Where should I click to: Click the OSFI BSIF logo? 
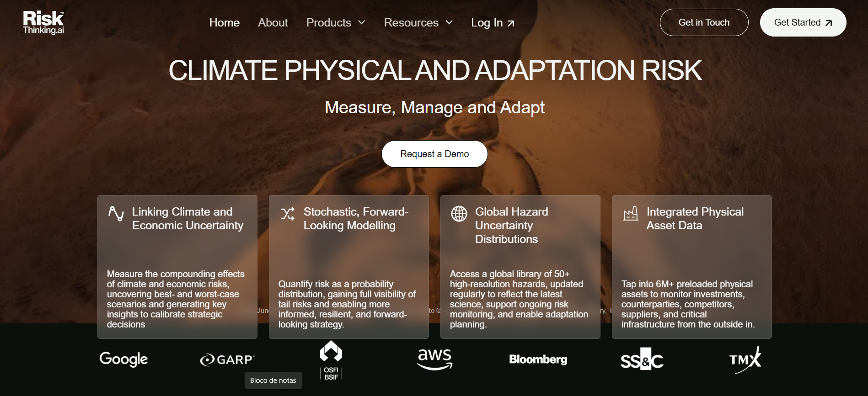click(x=331, y=360)
